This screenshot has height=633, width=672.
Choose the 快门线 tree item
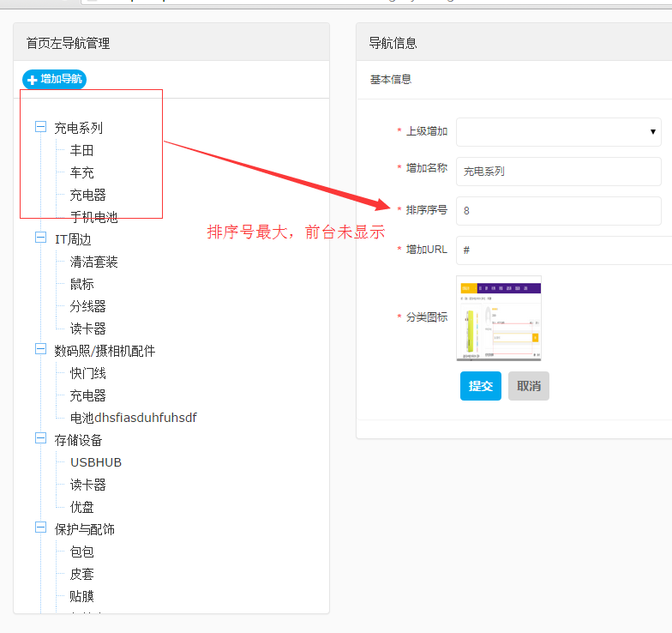88,373
